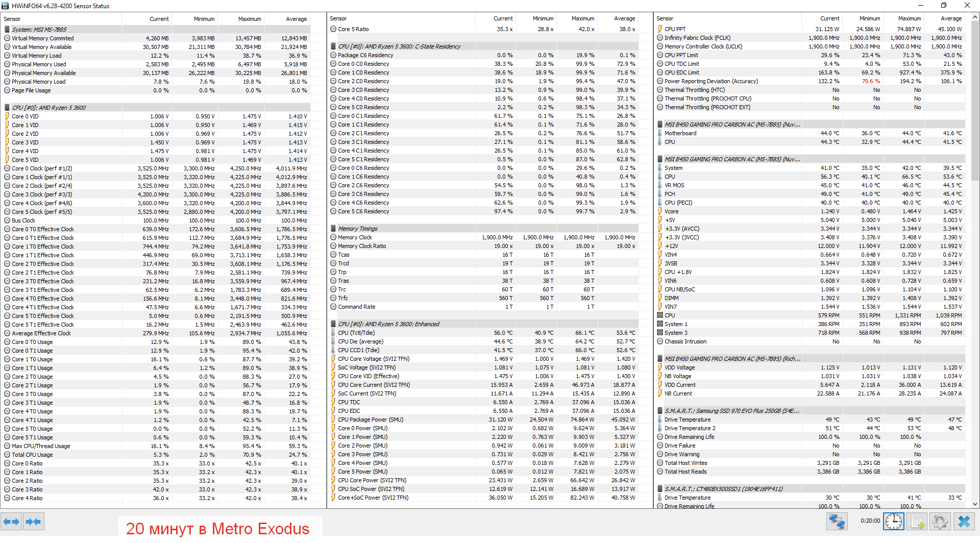Screen dimensions: 980x543
Task: Click thermometer icon beside CPU (Tctl/Tdie)
Action: [x=333, y=333]
